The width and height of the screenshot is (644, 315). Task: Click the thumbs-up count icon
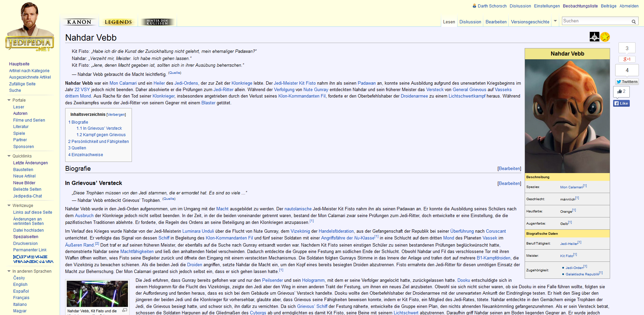(x=621, y=91)
